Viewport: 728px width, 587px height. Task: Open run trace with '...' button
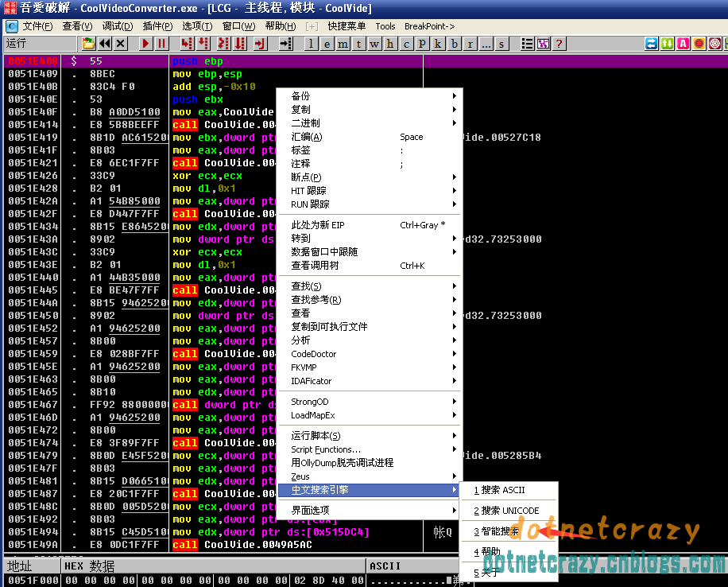pos(486,44)
